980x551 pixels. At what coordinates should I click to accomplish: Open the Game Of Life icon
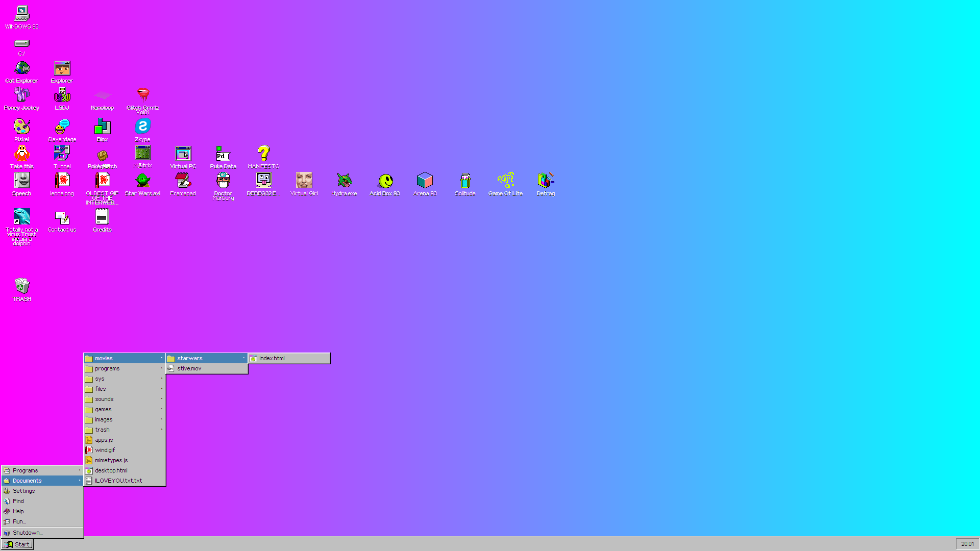[505, 181]
